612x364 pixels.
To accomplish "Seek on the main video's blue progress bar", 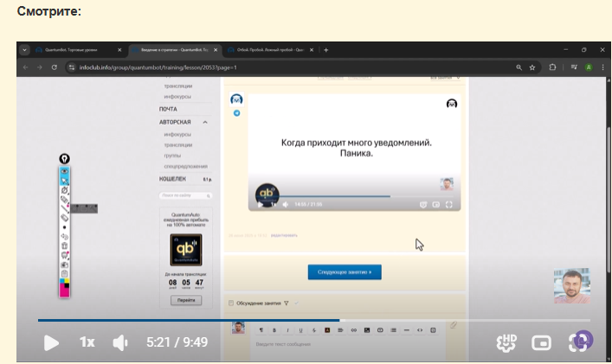I will tap(314, 321).
